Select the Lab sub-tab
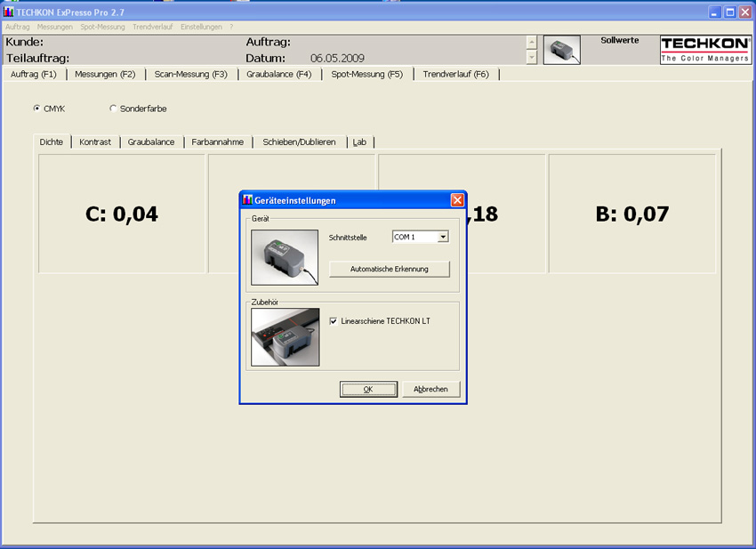756x549 pixels. point(359,142)
